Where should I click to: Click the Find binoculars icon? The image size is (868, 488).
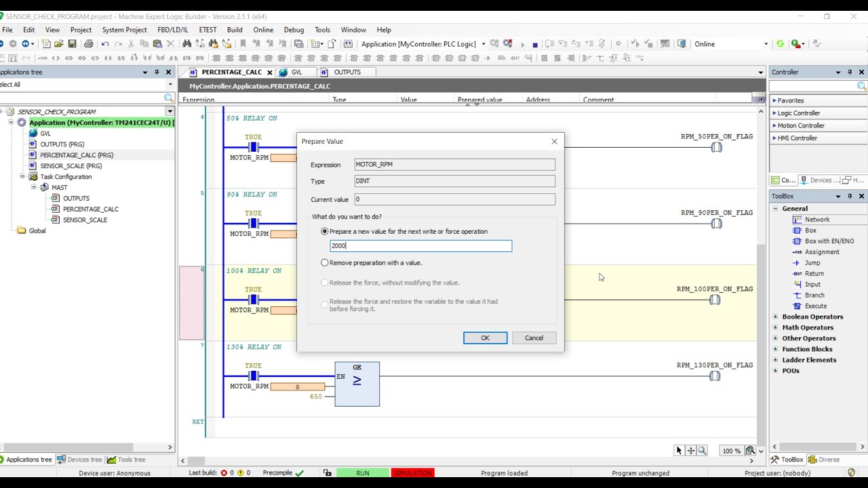187,44
